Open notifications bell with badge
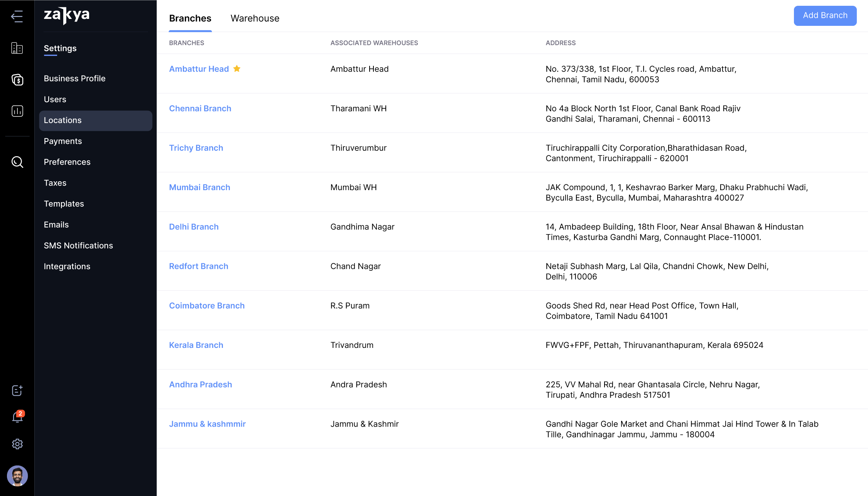The width and height of the screenshot is (868, 496). point(17,417)
